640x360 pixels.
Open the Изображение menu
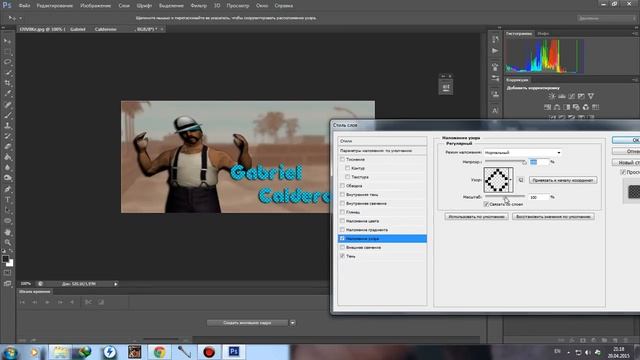click(96, 6)
